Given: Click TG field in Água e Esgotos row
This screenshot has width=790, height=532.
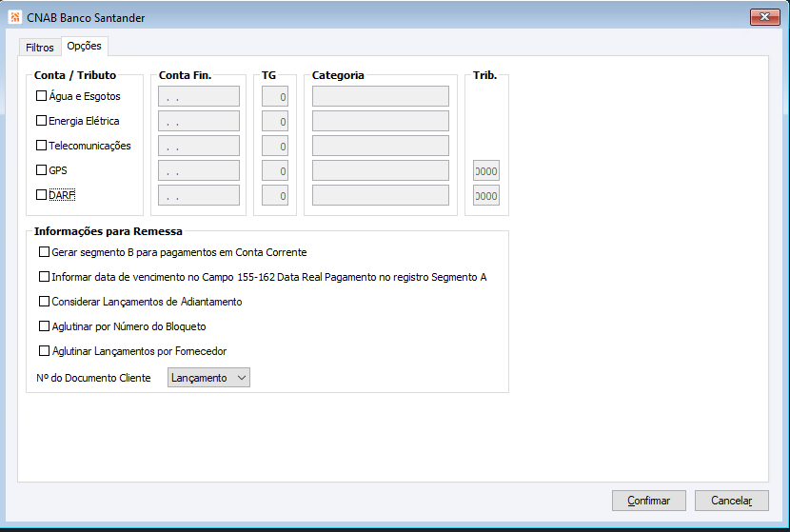Looking at the screenshot, I should pos(275,96).
